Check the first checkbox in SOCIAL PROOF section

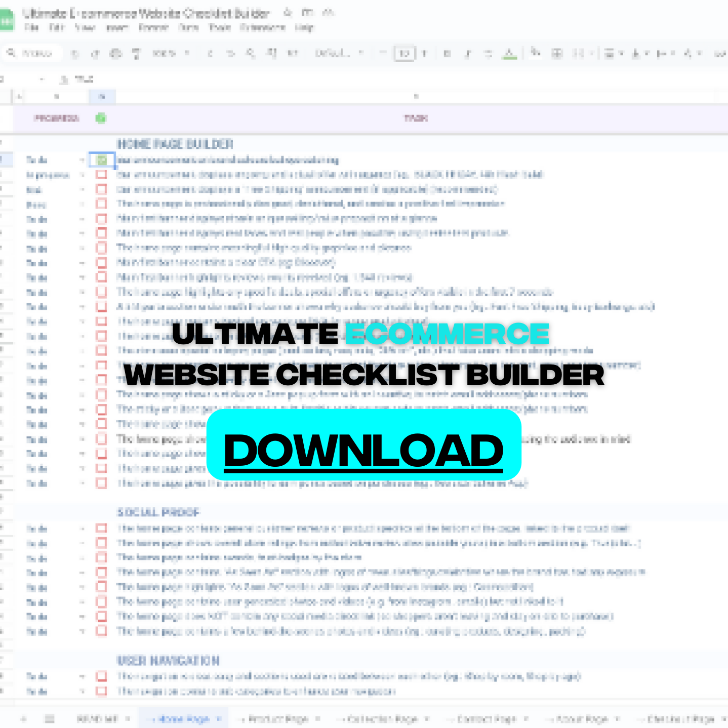(x=101, y=529)
